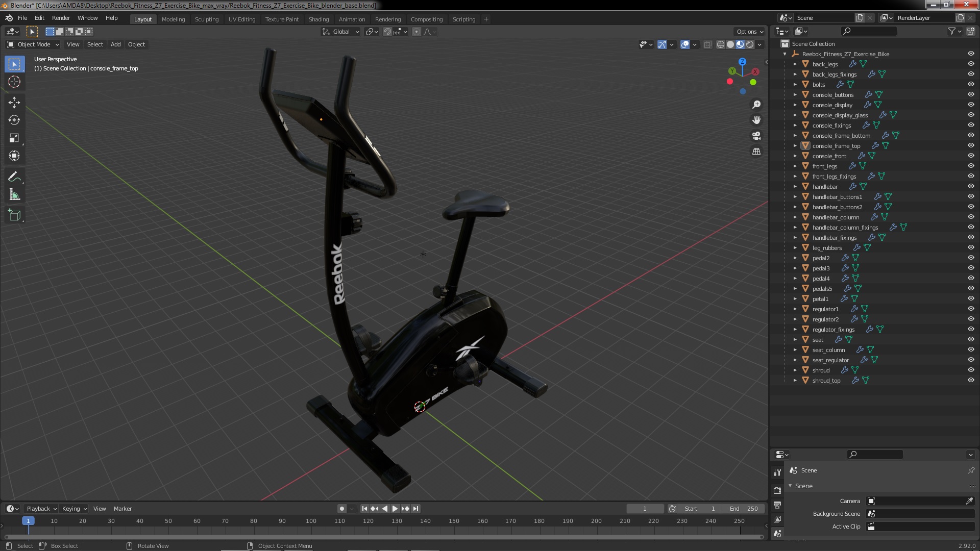Enable snapping magnet toggle
This screenshot has width=980, height=551.
point(387,32)
